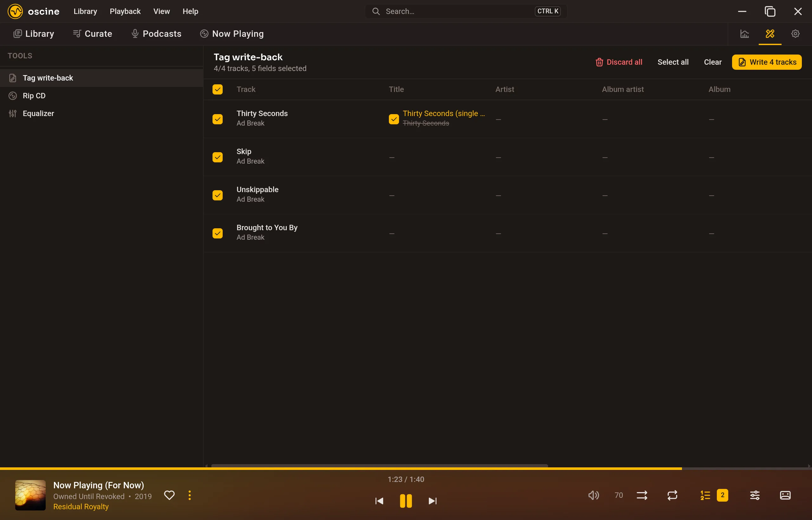Toggle the Title field checkbox for Thirty Seconds
This screenshot has width=812, height=520.
pyautogui.click(x=394, y=119)
